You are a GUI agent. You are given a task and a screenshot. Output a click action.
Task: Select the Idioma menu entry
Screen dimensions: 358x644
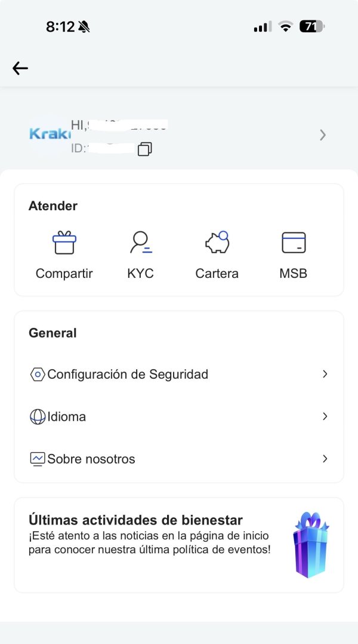coord(67,417)
